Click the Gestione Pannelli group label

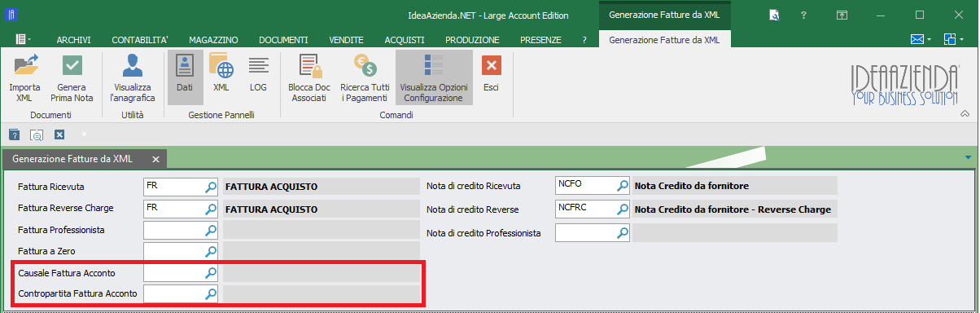(221, 115)
